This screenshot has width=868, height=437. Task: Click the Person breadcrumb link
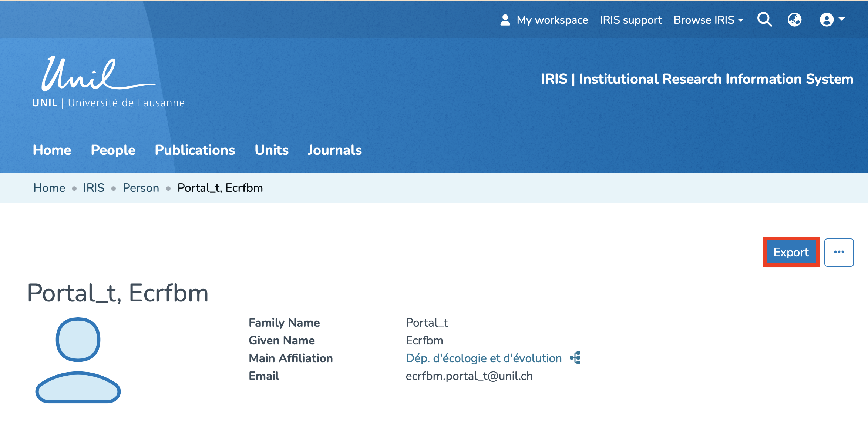[141, 188]
